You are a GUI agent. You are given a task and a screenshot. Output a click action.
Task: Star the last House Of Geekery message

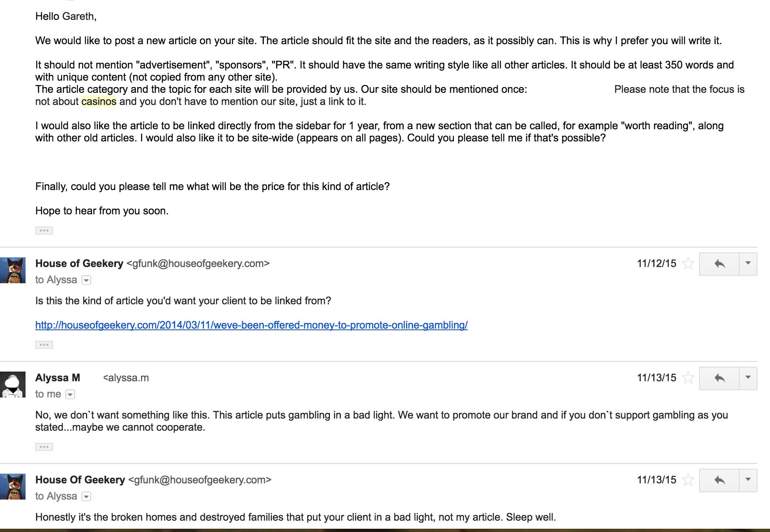688,480
